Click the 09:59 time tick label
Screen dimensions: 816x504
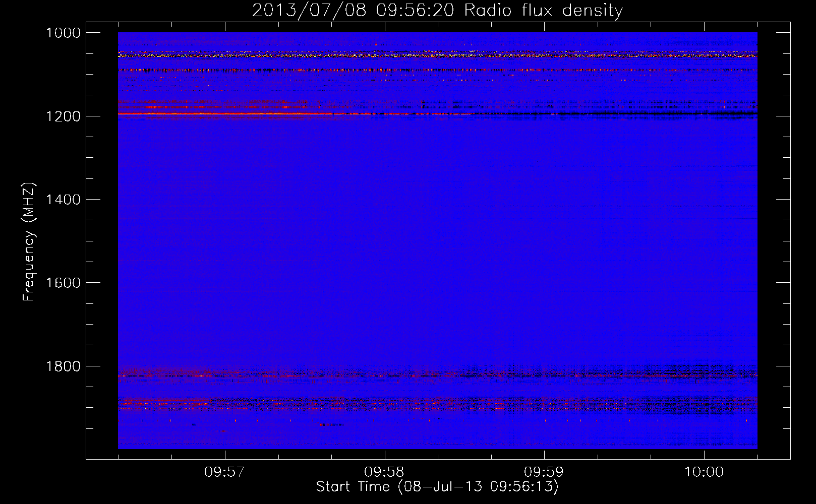[544, 472]
